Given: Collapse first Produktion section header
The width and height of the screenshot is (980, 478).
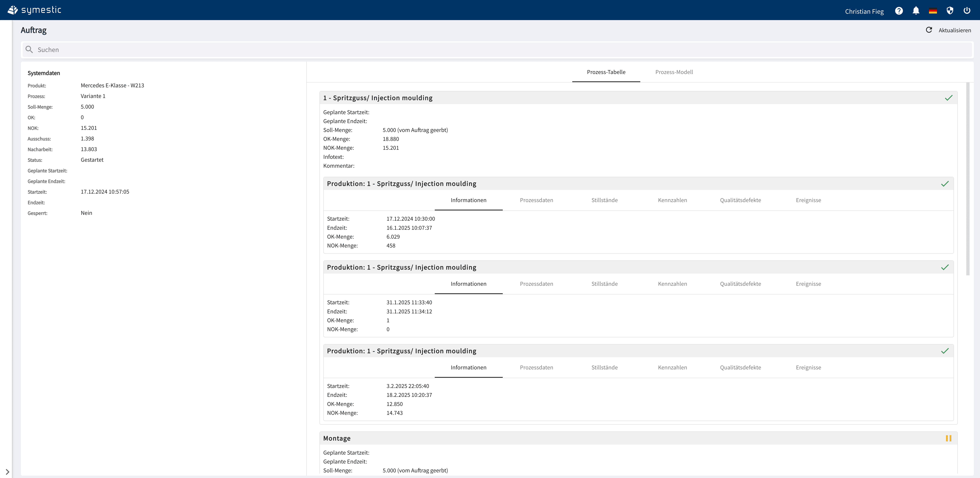Looking at the screenshot, I should 638,184.
